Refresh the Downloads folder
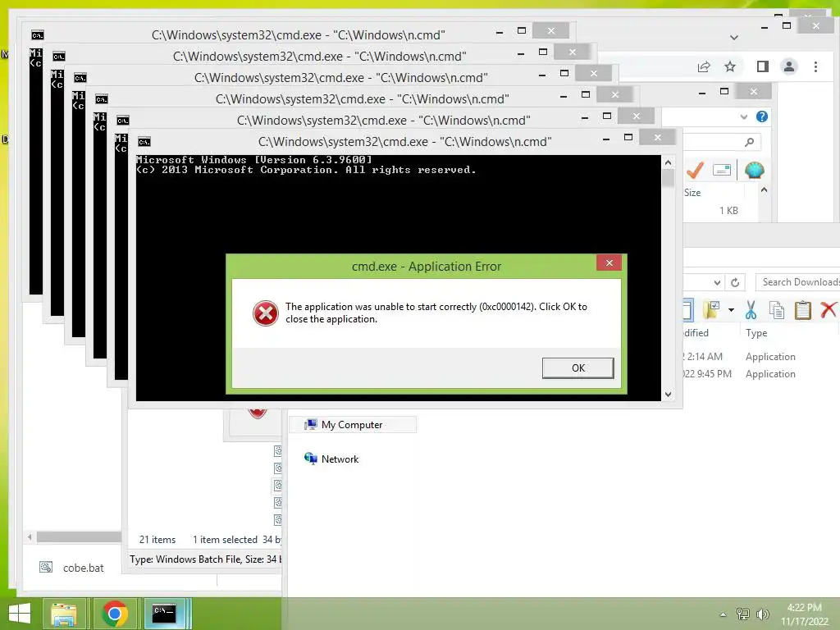 [x=735, y=282]
